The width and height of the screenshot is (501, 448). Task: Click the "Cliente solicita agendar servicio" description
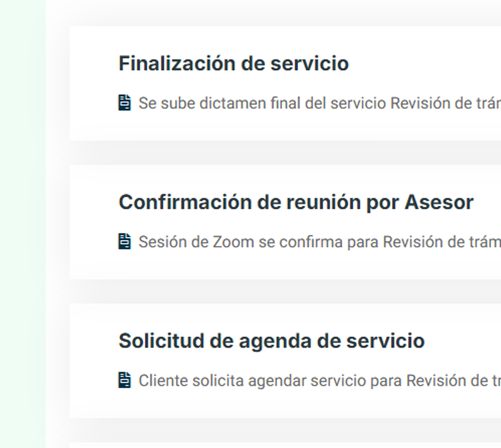[319, 381]
